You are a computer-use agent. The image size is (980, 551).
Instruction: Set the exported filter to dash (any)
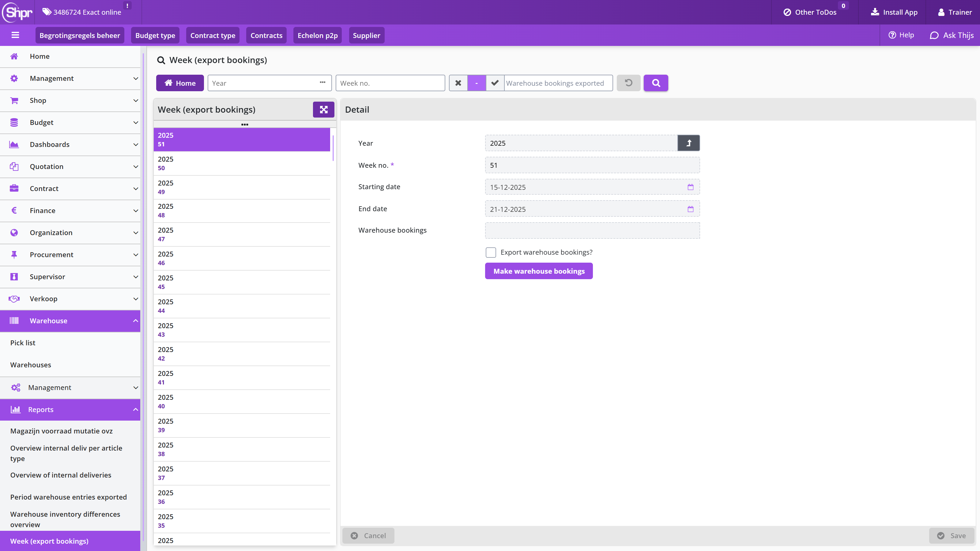point(476,83)
